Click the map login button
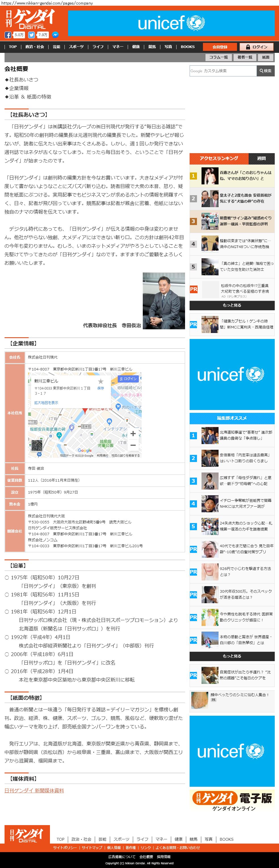279x868 pixels. 128,379
